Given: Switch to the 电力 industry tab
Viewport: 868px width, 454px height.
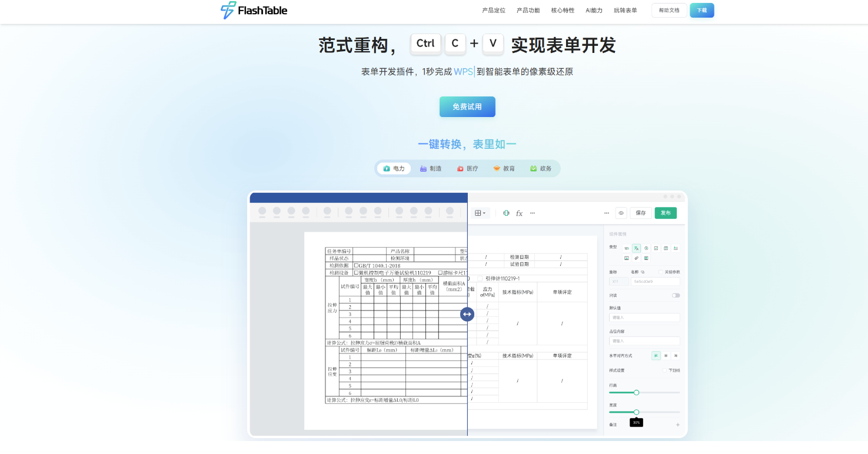Looking at the screenshot, I should point(394,169).
